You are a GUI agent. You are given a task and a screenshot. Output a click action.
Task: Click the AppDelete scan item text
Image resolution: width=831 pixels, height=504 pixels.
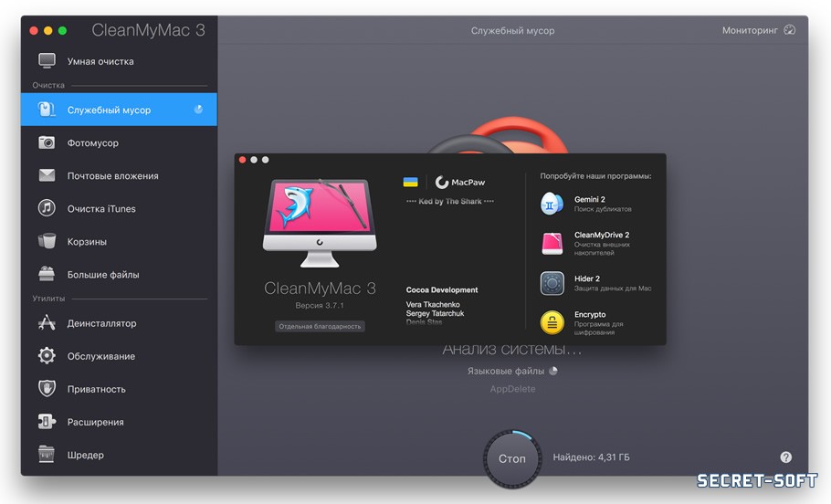click(x=512, y=388)
